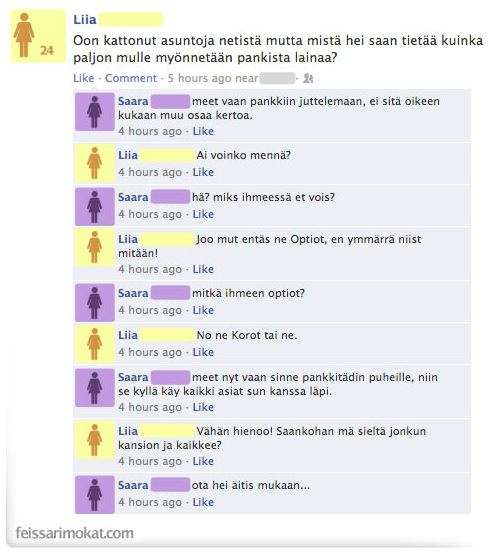The image size is (491, 552).
Task: Like Liia's original post about asuntoja
Action: [x=84, y=78]
